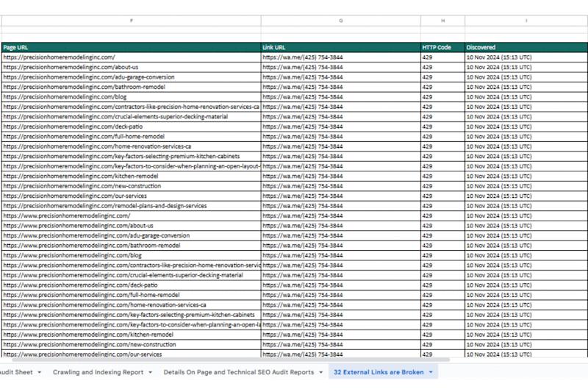Select column H header
Image resolution: width=588 pixels, height=392 pixels.
point(443,21)
